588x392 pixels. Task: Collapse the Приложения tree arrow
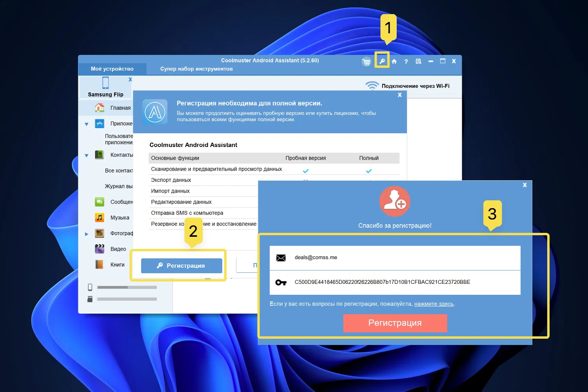pyautogui.click(x=87, y=124)
